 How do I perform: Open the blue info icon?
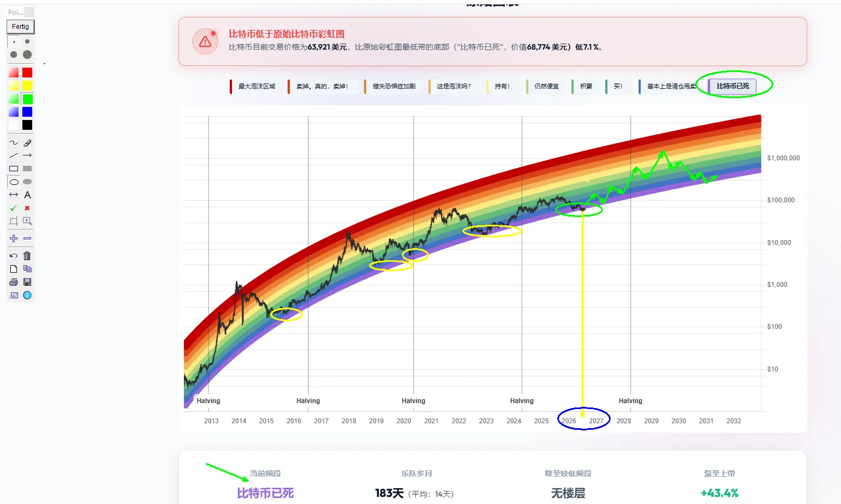click(x=27, y=295)
